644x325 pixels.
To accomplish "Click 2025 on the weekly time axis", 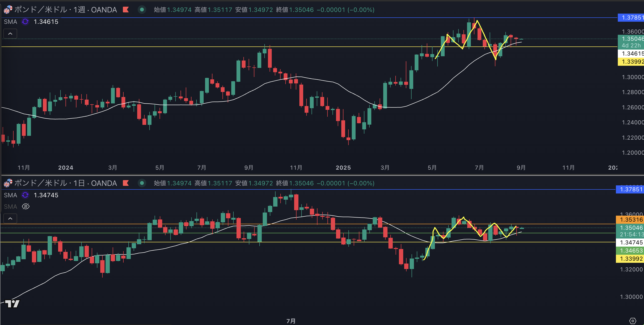I will tap(343, 168).
